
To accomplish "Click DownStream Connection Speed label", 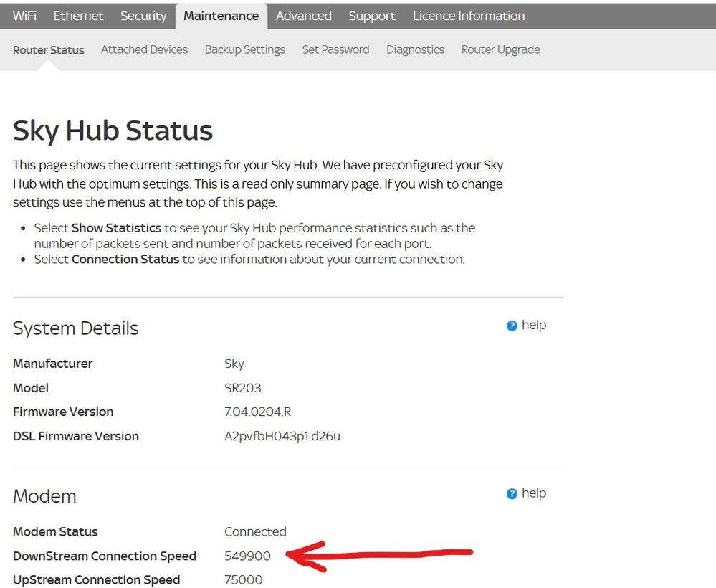I will tap(105, 556).
